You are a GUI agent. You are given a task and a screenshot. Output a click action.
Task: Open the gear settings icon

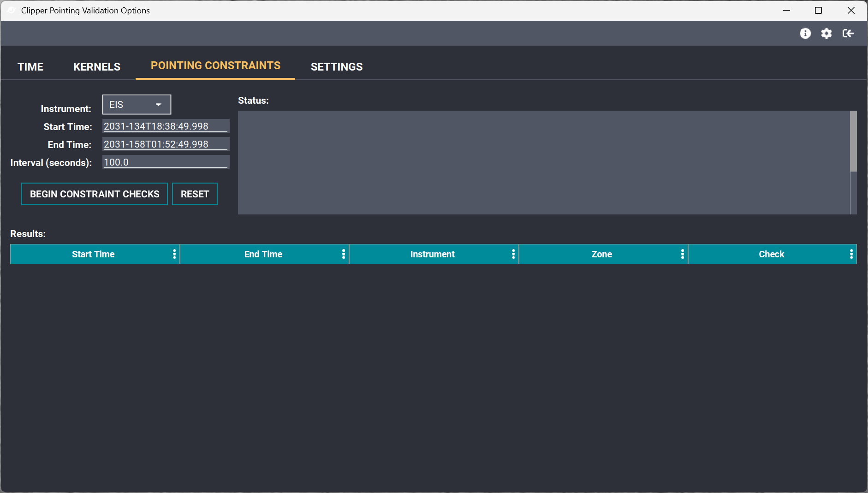[x=826, y=33]
